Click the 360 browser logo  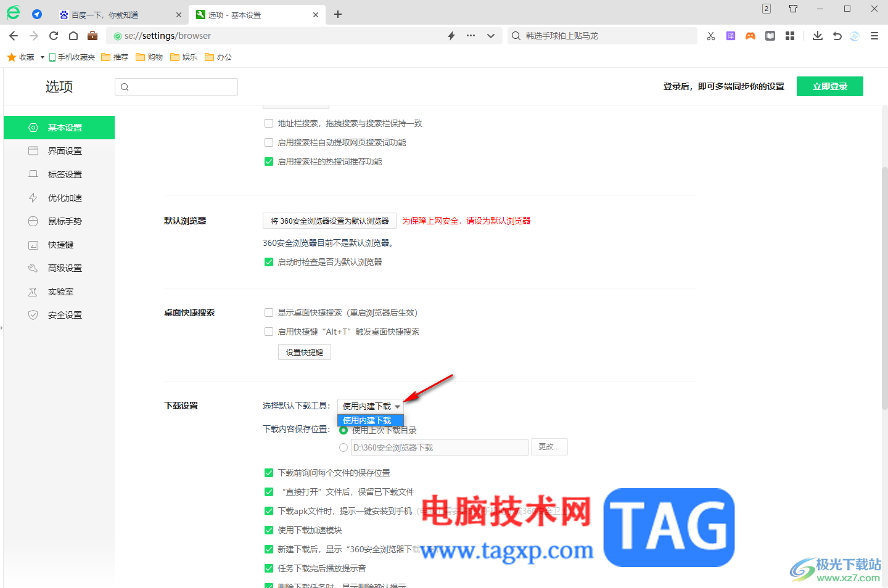point(13,13)
